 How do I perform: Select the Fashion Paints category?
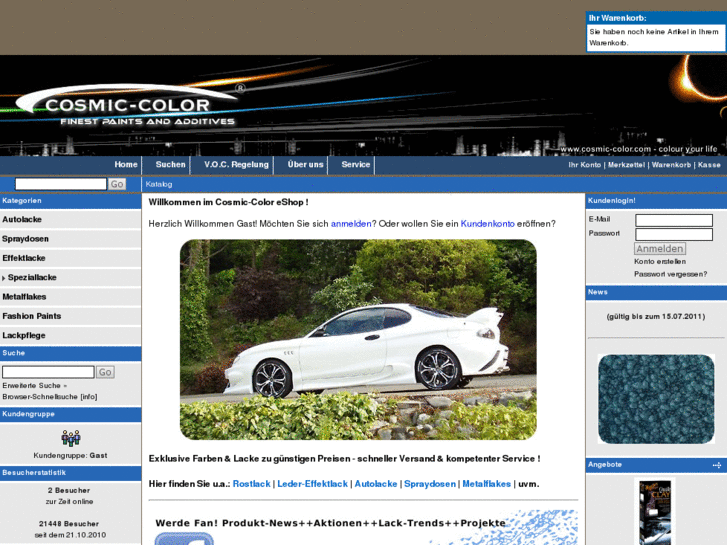coord(32,316)
